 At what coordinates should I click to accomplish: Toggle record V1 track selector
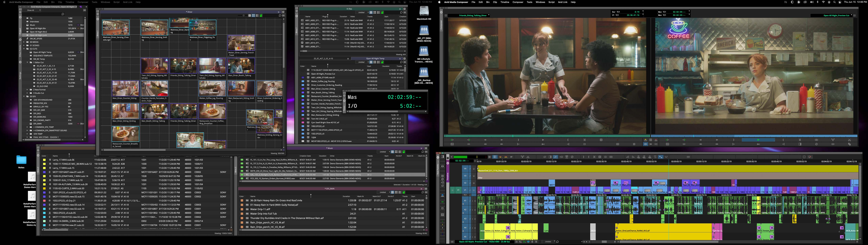(465, 190)
